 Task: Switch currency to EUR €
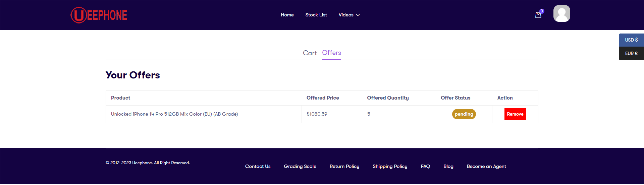pos(631,53)
